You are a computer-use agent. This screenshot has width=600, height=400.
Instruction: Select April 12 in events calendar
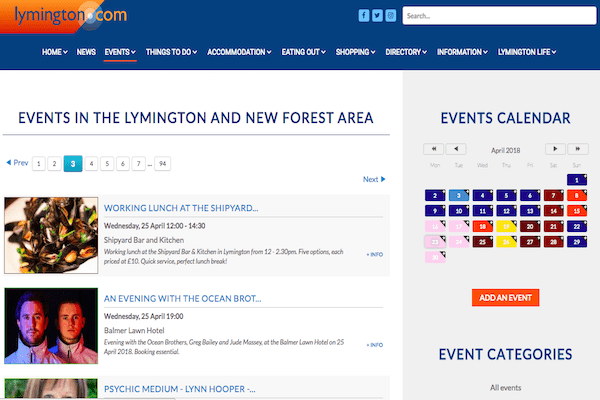pyautogui.click(x=506, y=211)
